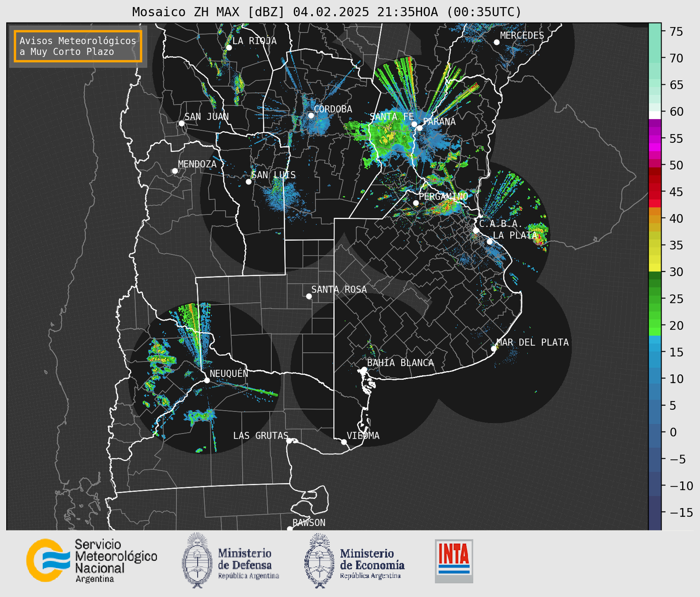Click the dark -15 dBZ band on scale
Viewport: 700px width, 597px height.
[655, 513]
